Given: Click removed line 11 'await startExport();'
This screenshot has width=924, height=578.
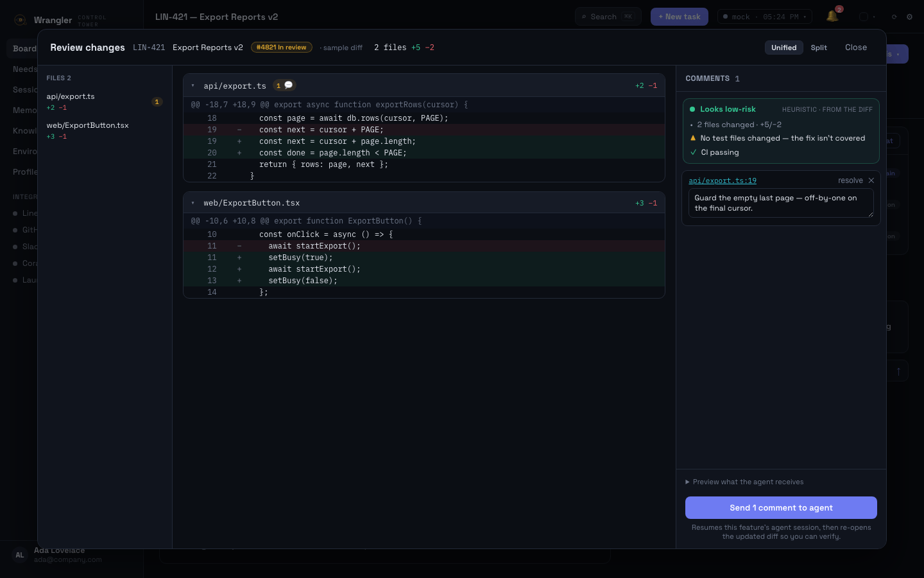Looking at the screenshot, I should point(424,246).
